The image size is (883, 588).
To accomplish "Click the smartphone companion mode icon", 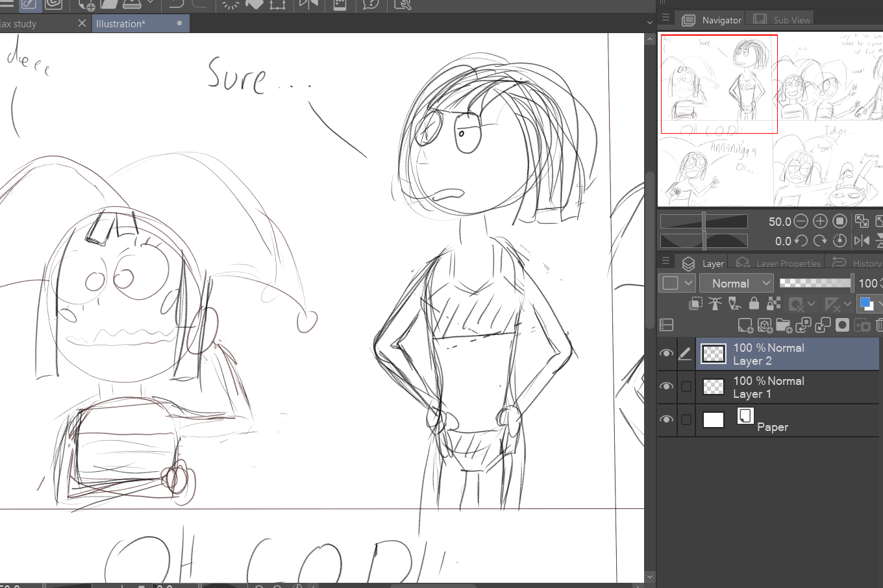I will 340,5.
